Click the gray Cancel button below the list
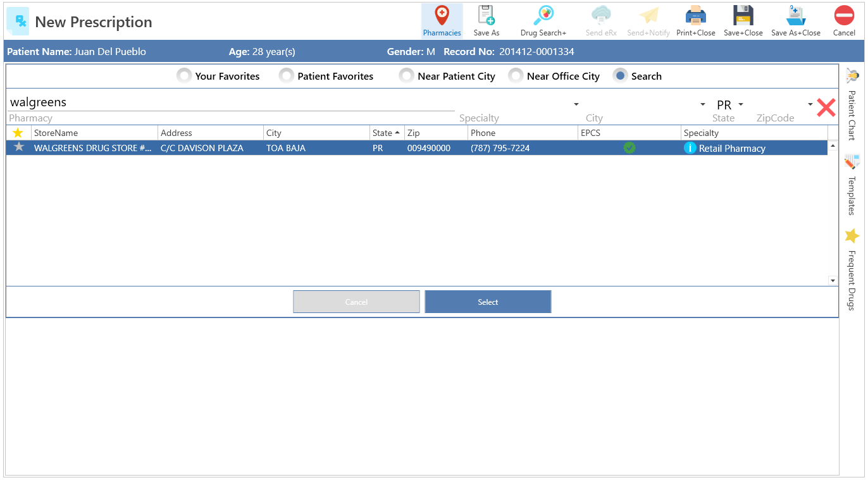This screenshot has height=480, width=868. point(356,302)
